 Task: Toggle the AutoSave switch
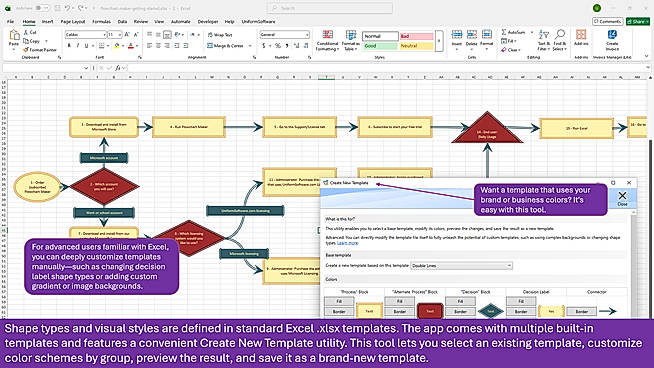click(x=41, y=8)
